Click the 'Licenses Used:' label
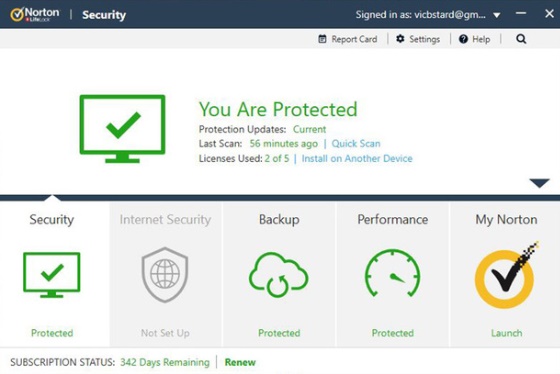560x374 pixels. click(230, 159)
